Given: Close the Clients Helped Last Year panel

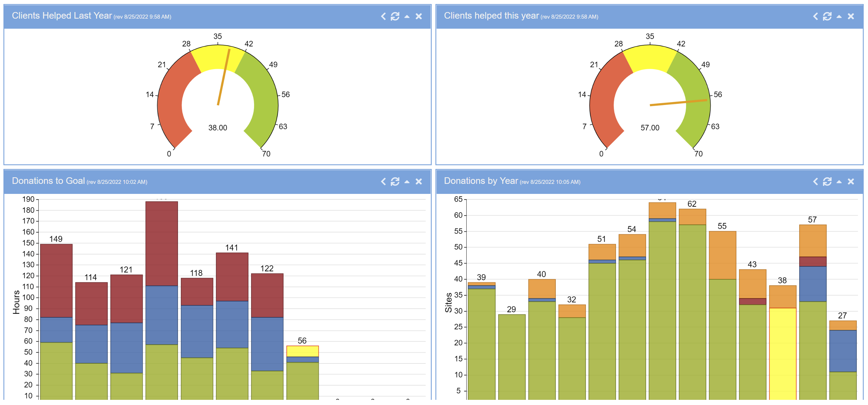Looking at the screenshot, I should tap(419, 16).
